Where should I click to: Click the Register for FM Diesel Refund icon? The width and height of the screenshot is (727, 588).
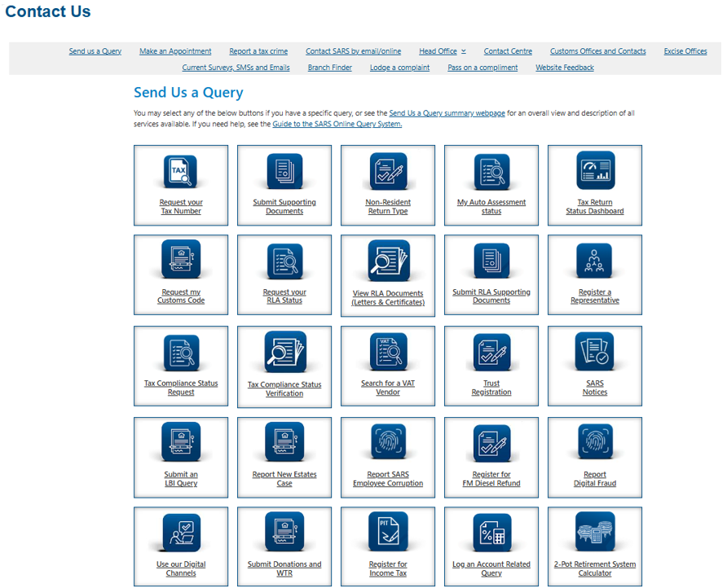click(x=491, y=443)
